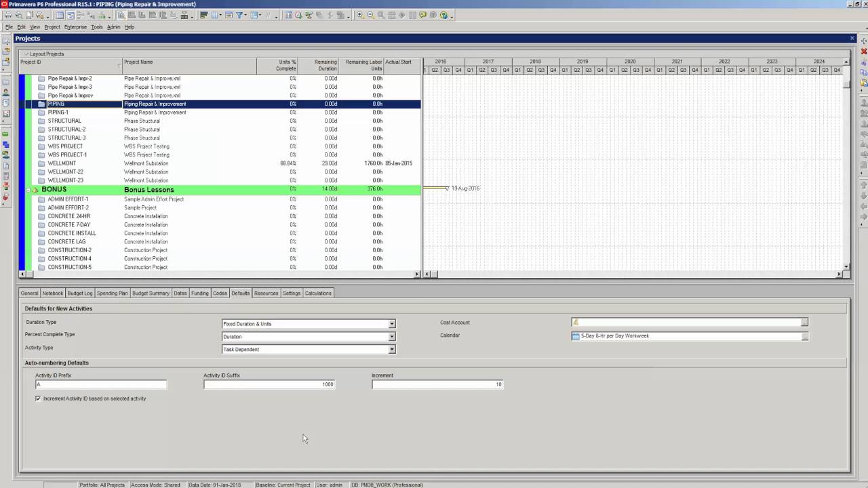Image resolution: width=868 pixels, height=488 pixels.
Task: Open the Duration Type dropdown
Action: pyautogui.click(x=391, y=324)
